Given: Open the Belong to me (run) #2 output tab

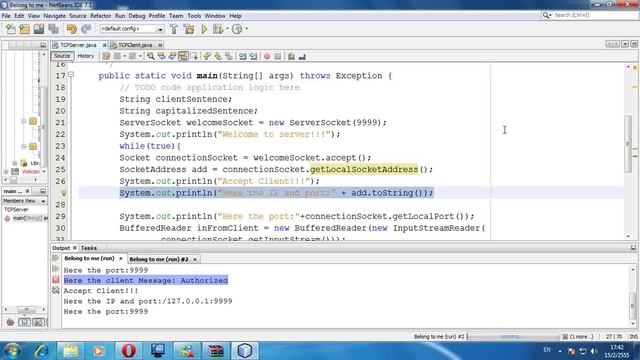Looking at the screenshot, I should pos(159,259).
